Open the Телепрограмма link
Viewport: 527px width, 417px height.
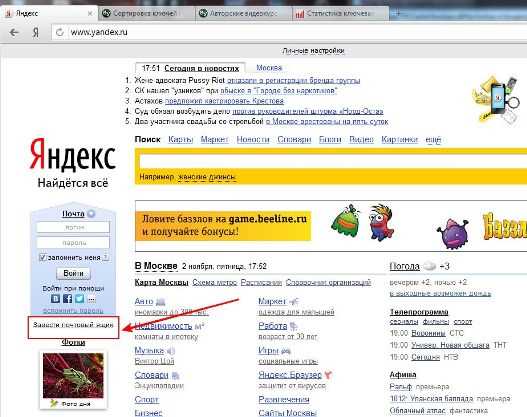pos(419,312)
